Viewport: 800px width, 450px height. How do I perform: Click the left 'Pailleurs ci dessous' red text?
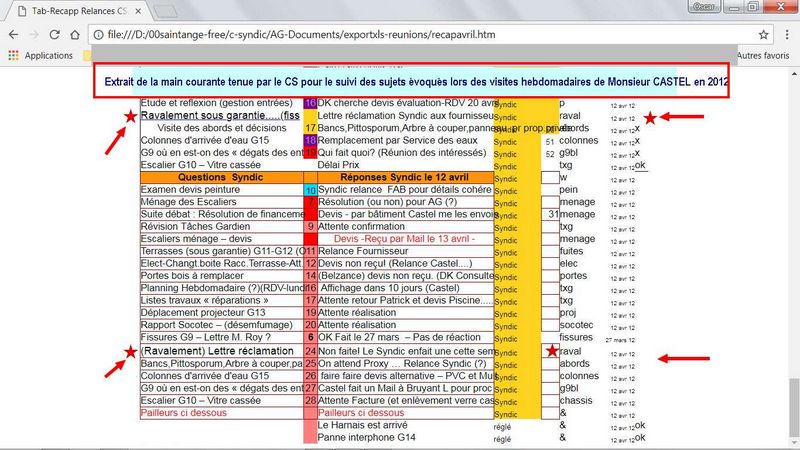(184, 412)
